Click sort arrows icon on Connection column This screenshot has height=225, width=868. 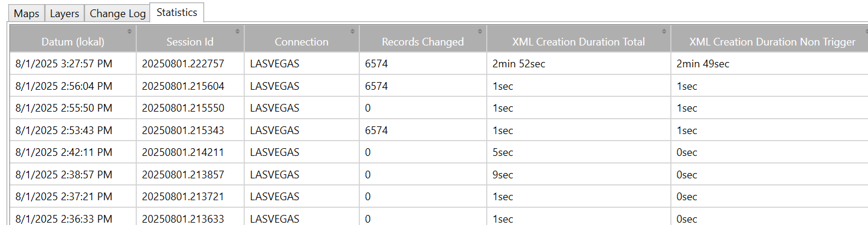click(353, 31)
